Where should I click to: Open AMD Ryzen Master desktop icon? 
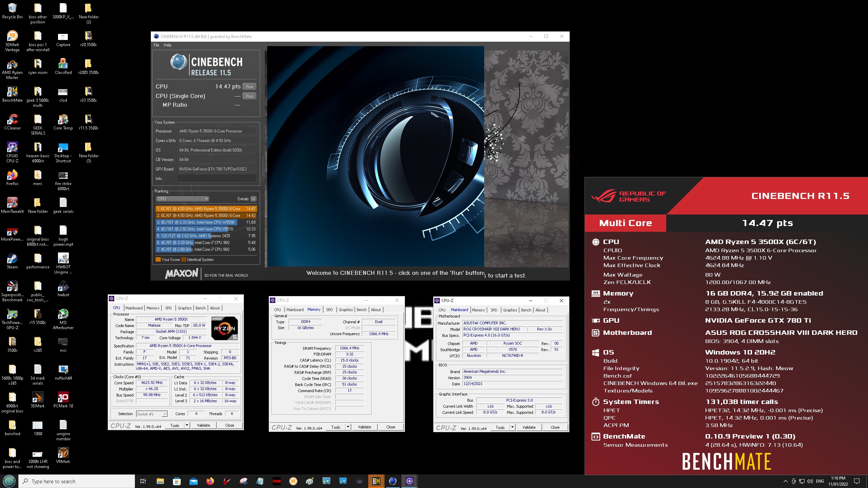pyautogui.click(x=12, y=69)
